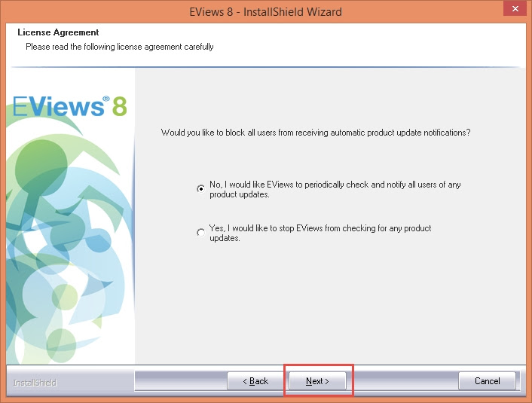The height and width of the screenshot is (403, 532).
Task: Click the question about blocking update notifications
Action: pos(316,133)
